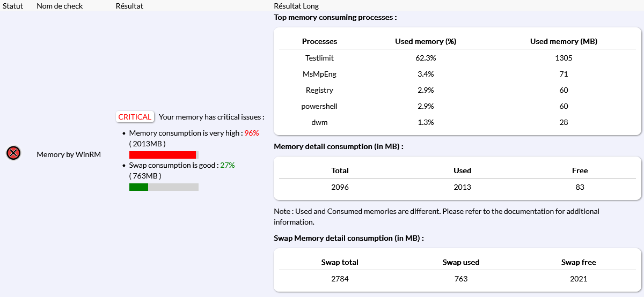This screenshot has width=644, height=297.
Task: Click the CRITICAL status badge
Action: (135, 117)
